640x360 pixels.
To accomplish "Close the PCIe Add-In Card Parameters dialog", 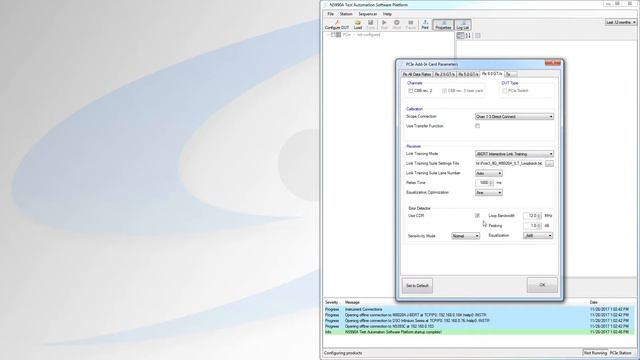I will tap(553, 63).
